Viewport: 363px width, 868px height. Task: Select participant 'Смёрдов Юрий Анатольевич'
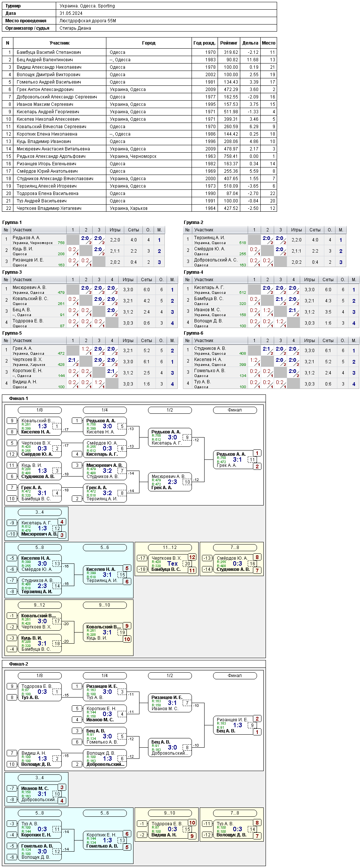47,171
